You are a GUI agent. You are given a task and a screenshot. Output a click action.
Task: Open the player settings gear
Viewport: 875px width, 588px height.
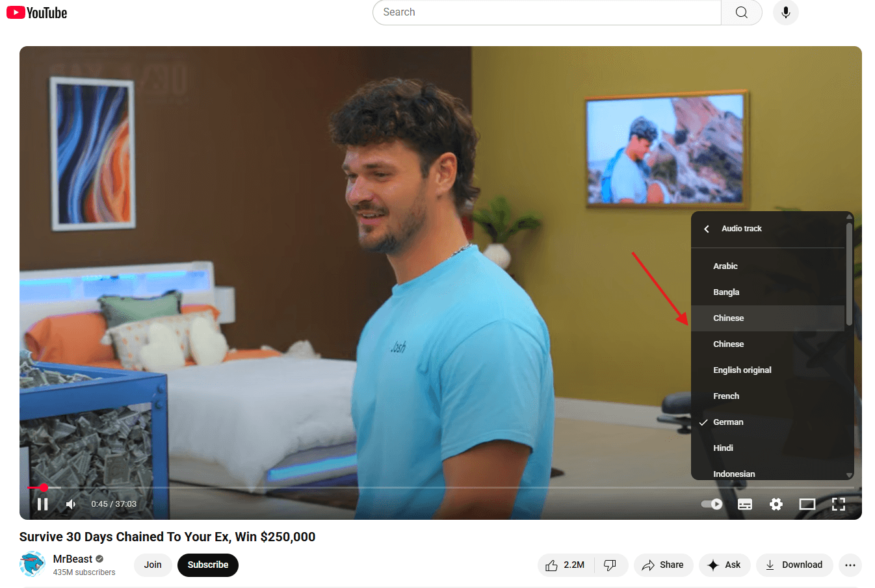pyautogui.click(x=776, y=504)
